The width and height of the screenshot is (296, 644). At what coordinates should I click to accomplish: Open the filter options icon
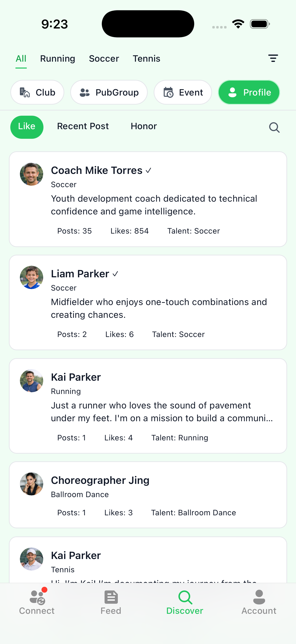pos(273,58)
